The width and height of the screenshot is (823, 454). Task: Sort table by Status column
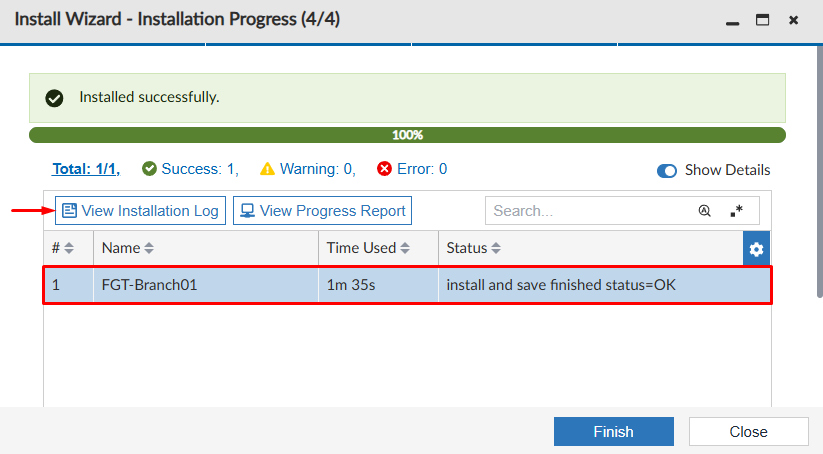point(496,248)
